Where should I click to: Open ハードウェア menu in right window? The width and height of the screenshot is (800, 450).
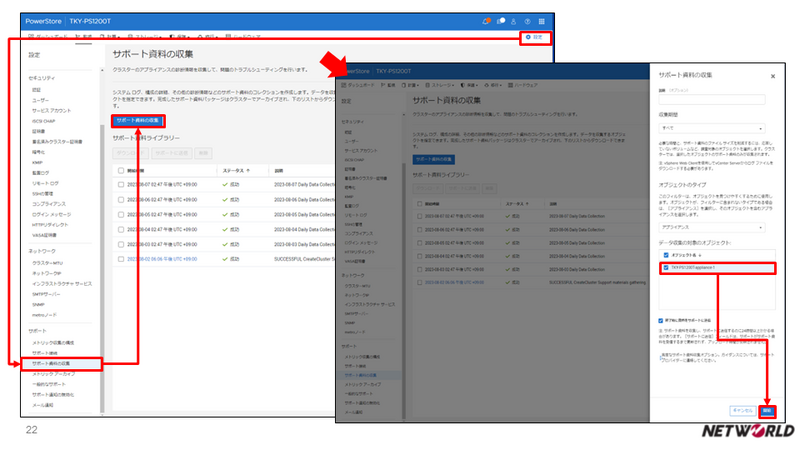[522, 85]
